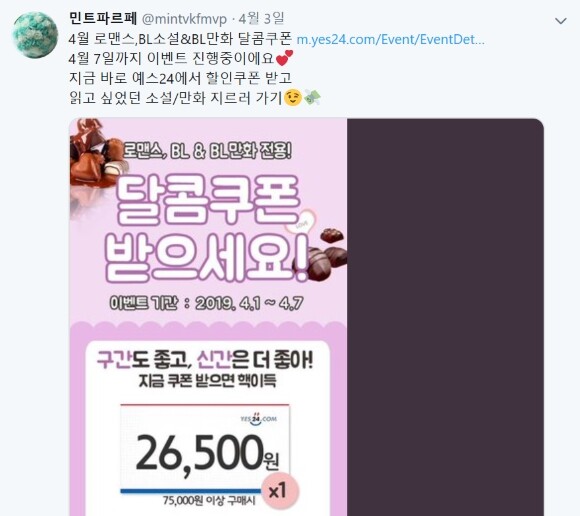This screenshot has height=516, width=580.
Task: Click the flying money emoji
Action: [x=312, y=98]
